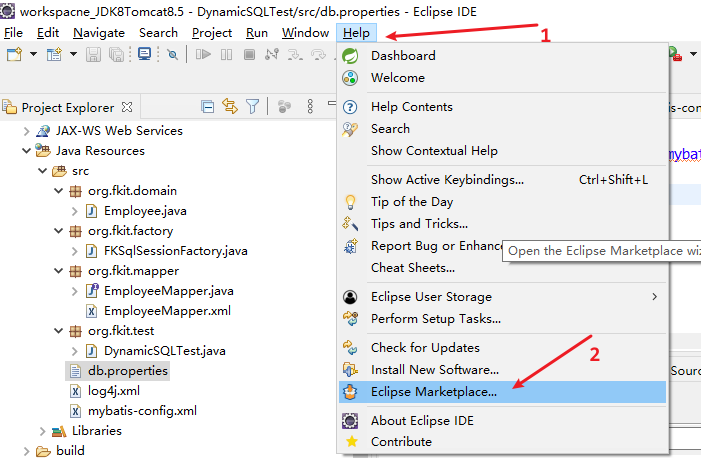Screen dimensions: 701x458
Task: Choose Install New Software...
Action: click(x=503, y=370)
